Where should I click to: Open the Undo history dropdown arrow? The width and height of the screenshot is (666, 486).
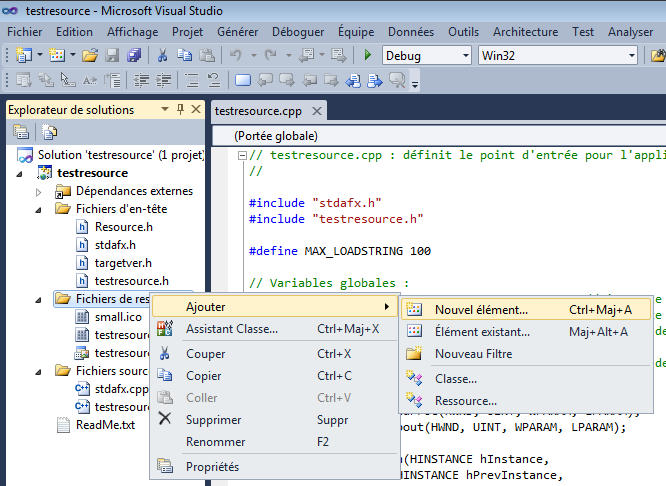pos(254,55)
